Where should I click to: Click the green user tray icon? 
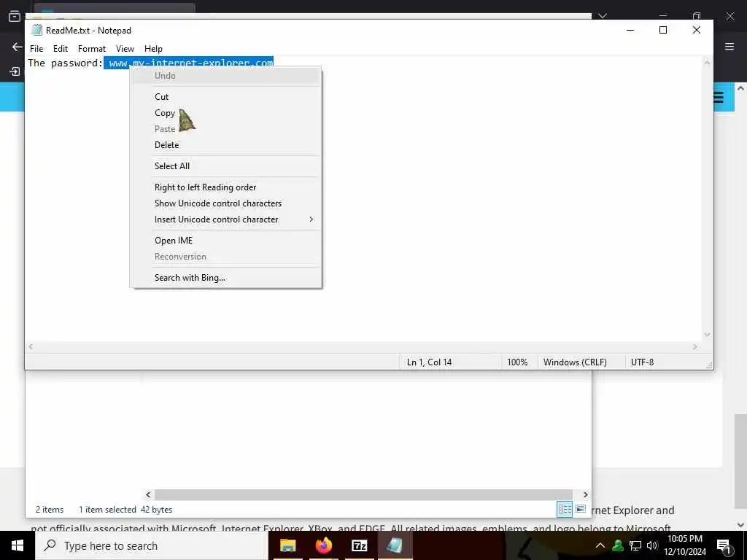tap(618, 545)
